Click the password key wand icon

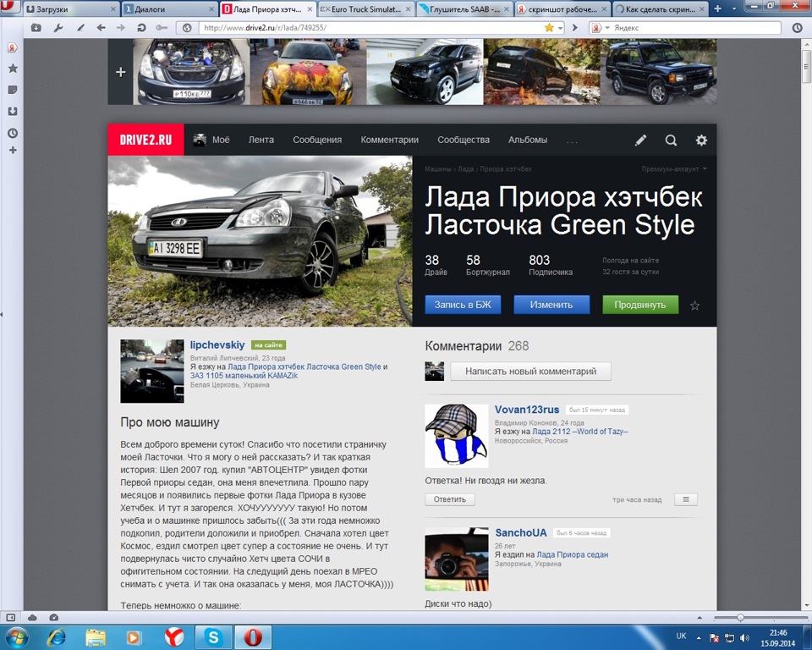tap(162, 27)
